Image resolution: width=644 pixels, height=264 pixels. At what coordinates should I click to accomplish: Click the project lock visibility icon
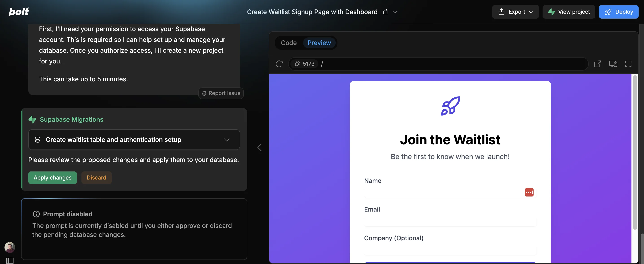pos(386,12)
